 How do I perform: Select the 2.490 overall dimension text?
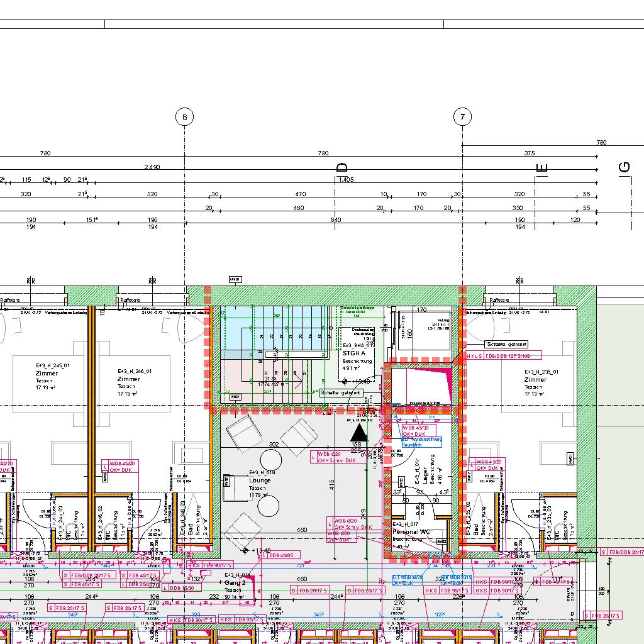point(152,167)
